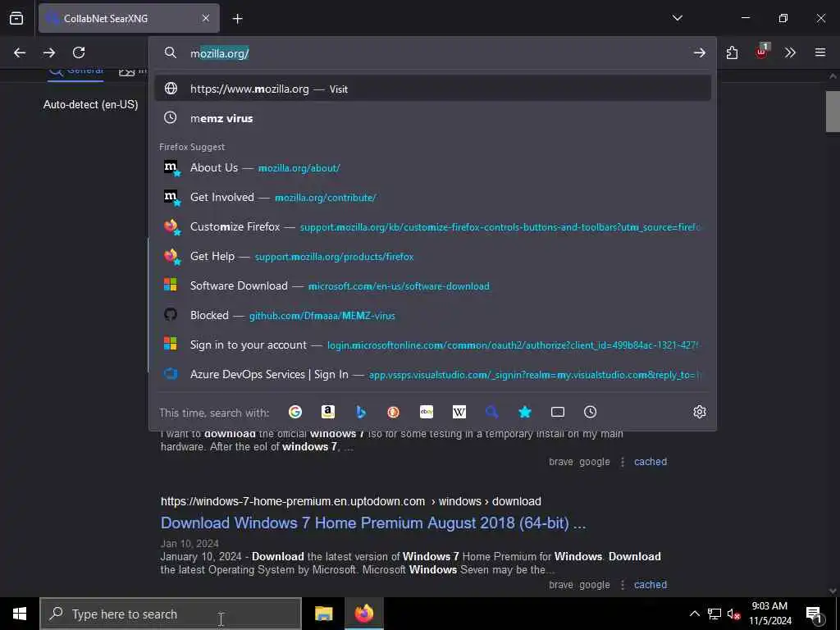Open the muted volume tray icon
The image size is (840, 630).
point(733,614)
